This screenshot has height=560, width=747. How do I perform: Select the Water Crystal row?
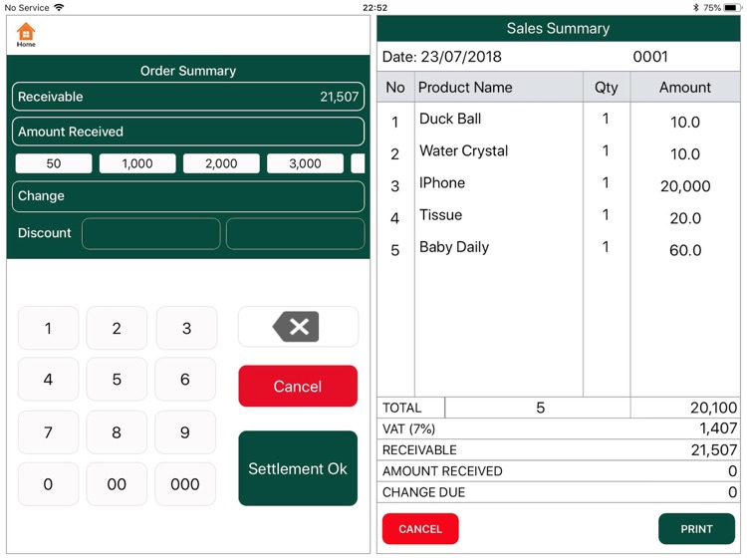559,151
